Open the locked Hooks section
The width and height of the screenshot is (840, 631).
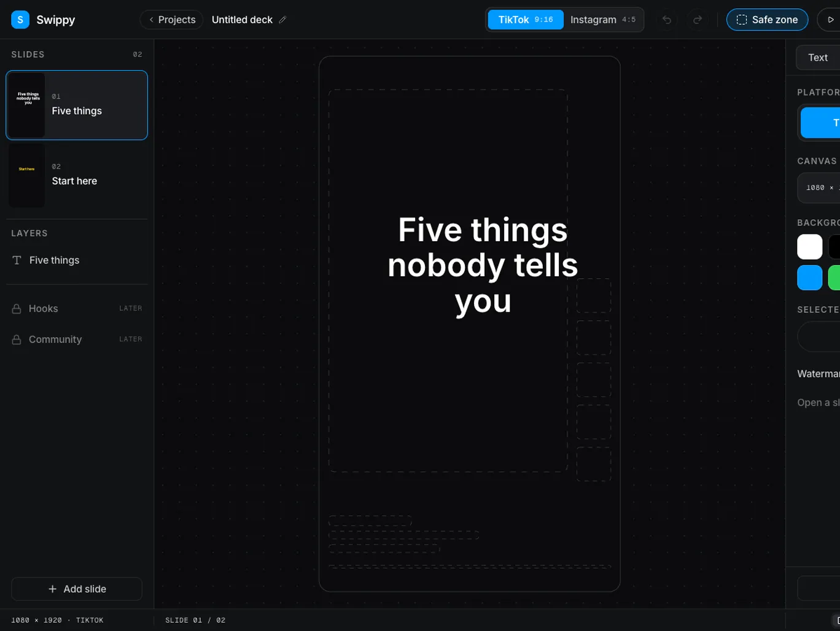point(77,309)
